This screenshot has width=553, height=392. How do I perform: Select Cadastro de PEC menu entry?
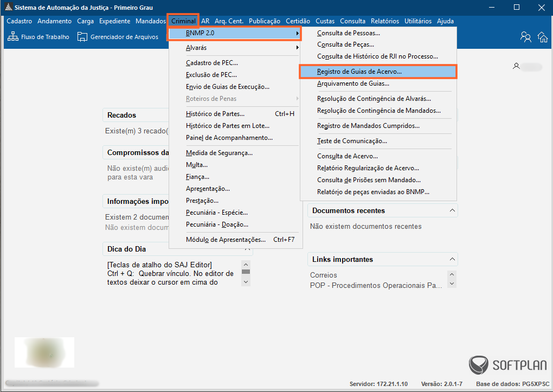tap(235, 63)
